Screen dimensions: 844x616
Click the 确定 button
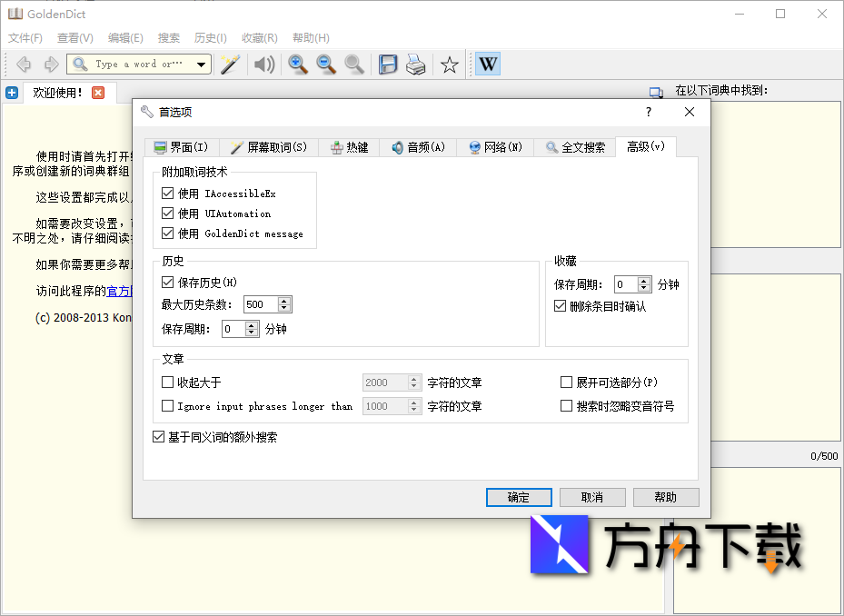pos(519,497)
